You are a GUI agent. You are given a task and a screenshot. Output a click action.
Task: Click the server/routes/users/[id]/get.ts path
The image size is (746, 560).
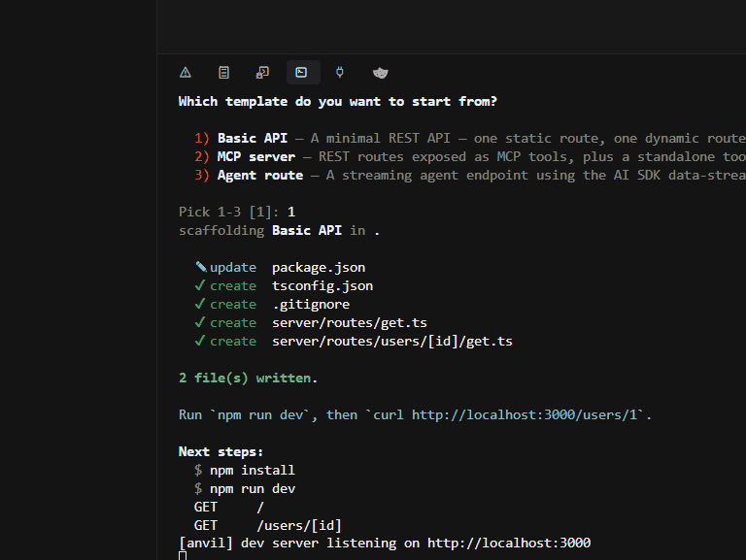(x=392, y=342)
